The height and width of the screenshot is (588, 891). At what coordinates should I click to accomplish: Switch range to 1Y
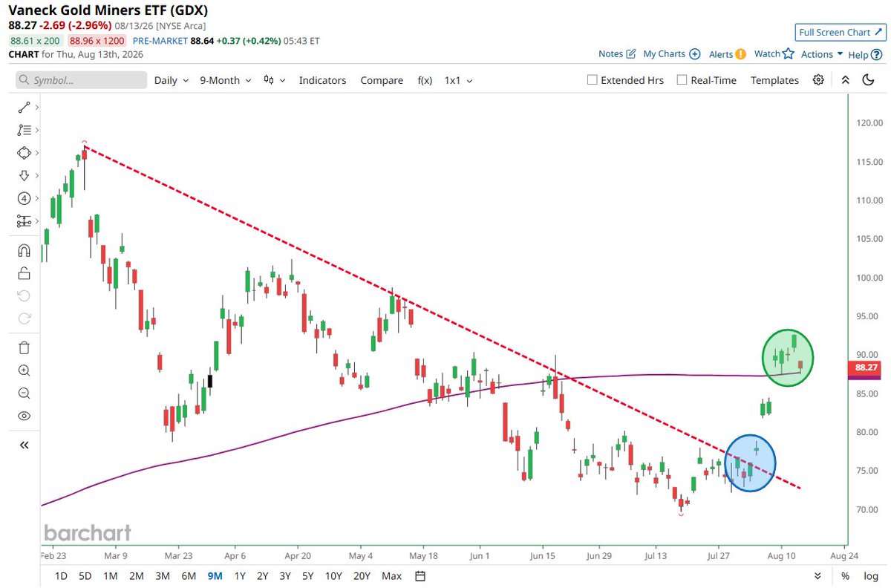tap(240, 576)
